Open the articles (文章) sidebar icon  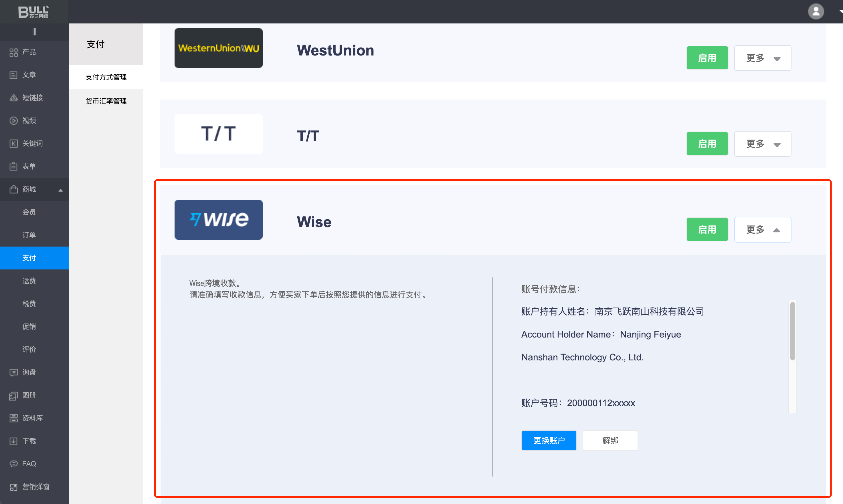[13, 75]
